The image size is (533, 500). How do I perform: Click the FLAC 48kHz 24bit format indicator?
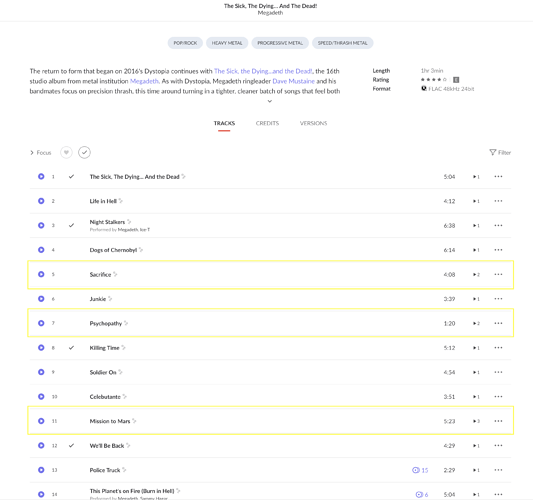point(448,89)
